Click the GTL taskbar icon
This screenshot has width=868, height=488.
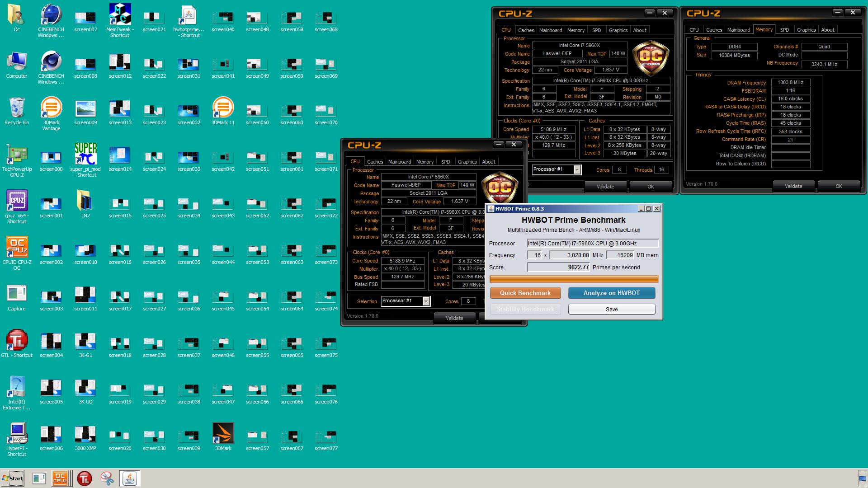(84, 478)
